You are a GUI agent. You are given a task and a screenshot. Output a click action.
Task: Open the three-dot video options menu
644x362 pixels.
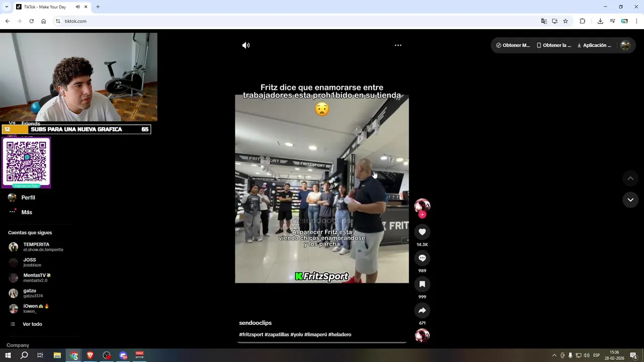point(398,45)
